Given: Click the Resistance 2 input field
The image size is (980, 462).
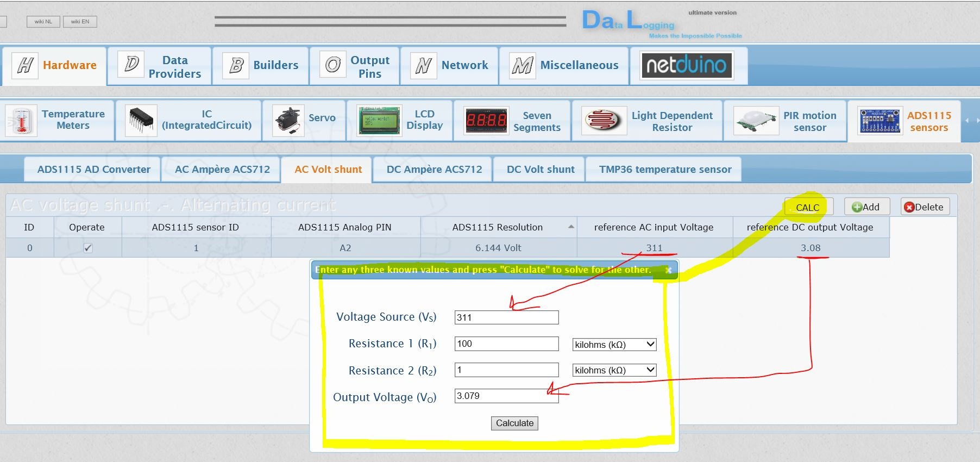Looking at the screenshot, I should pos(506,370).
